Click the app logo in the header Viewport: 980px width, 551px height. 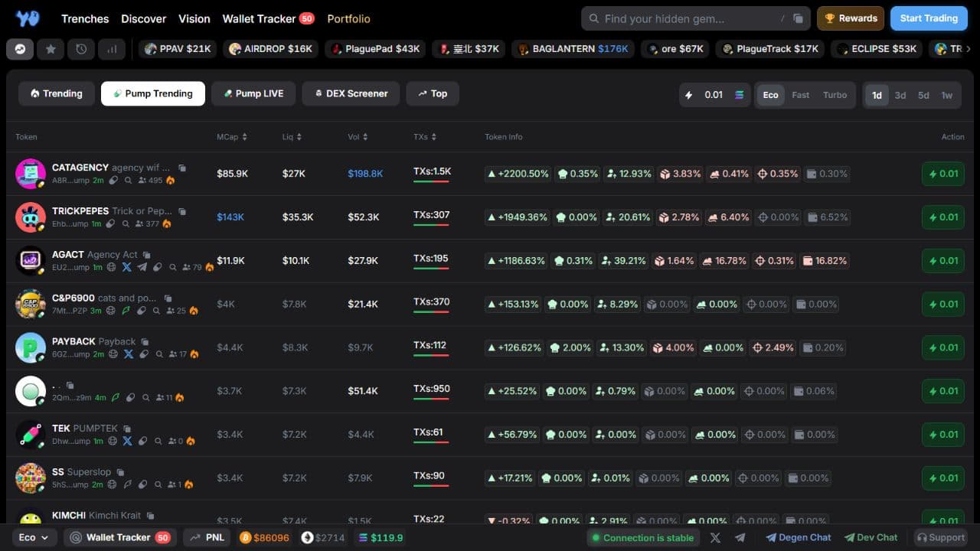27,18
